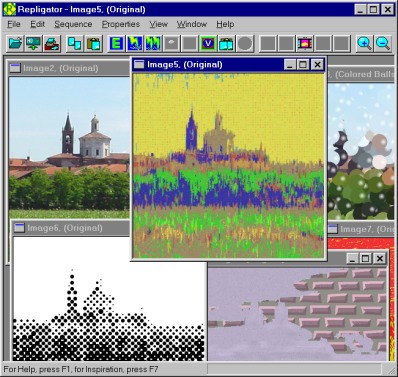Click the Image6 window system menu icon
The image size is (398, 377).
pyautogui.click(x=19, y=228)
